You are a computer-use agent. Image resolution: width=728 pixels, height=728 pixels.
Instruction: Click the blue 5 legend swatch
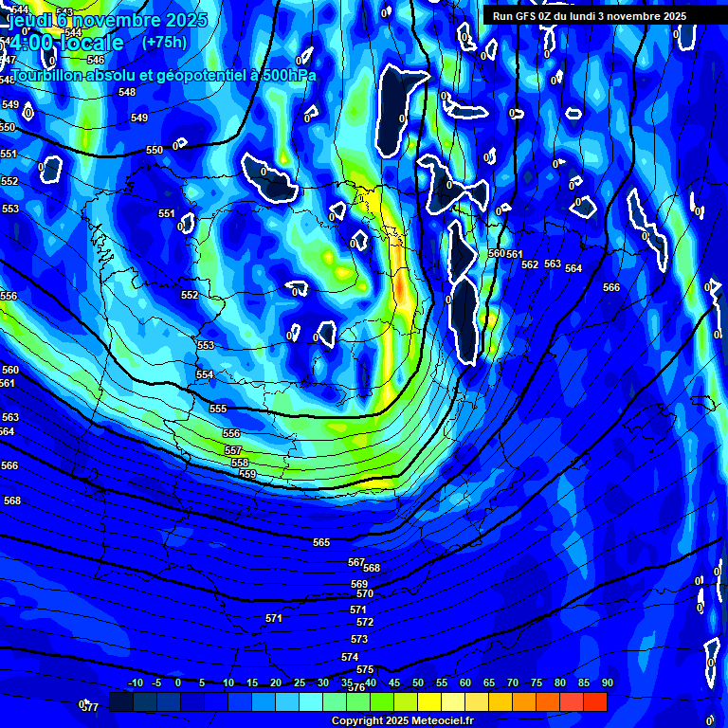click(x=192, y=702)
